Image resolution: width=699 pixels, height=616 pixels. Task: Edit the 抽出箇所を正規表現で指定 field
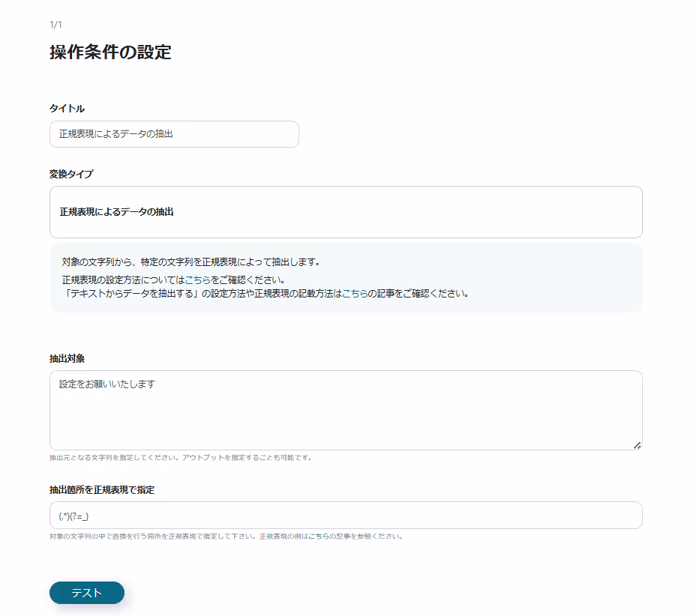pyautogui.click(x=346, y=516)
